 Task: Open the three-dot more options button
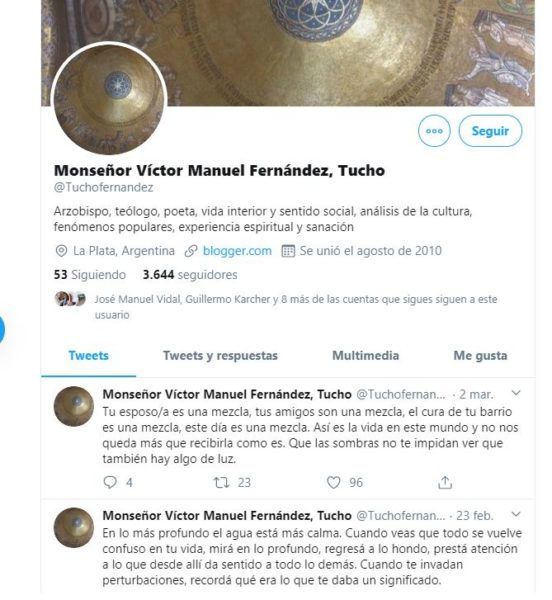point(434,131)
